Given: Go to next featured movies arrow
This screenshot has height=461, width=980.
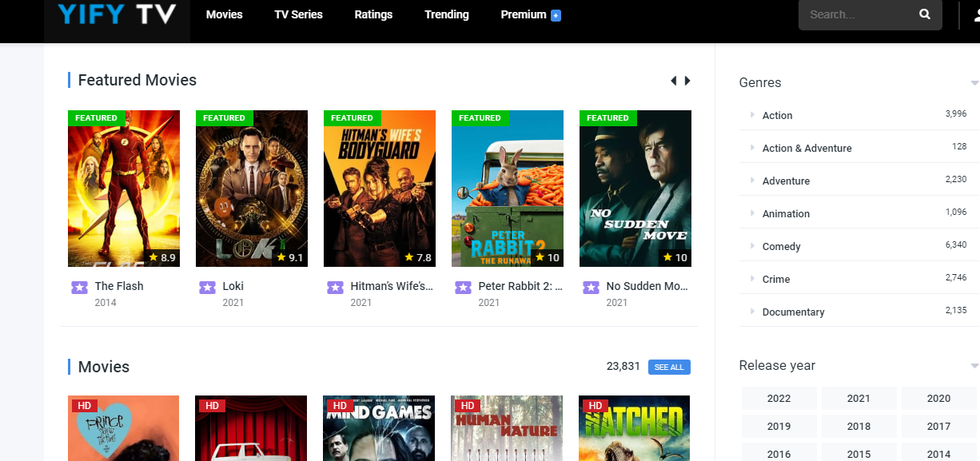Looking at the screenshot, I should [687, 81].
